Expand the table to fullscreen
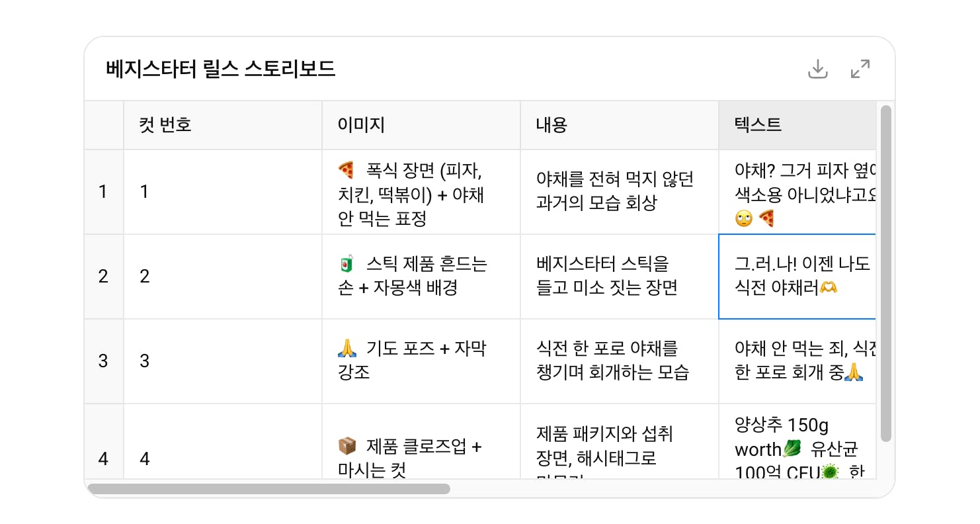 point(860,69)
